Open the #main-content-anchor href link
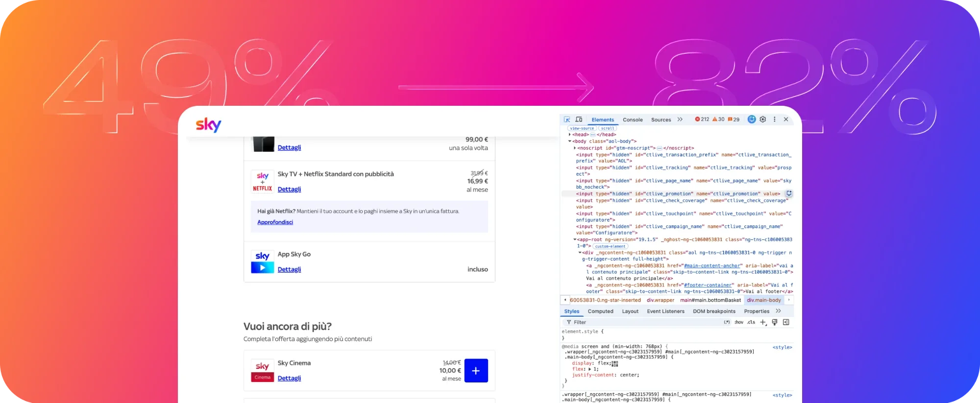 712,266
